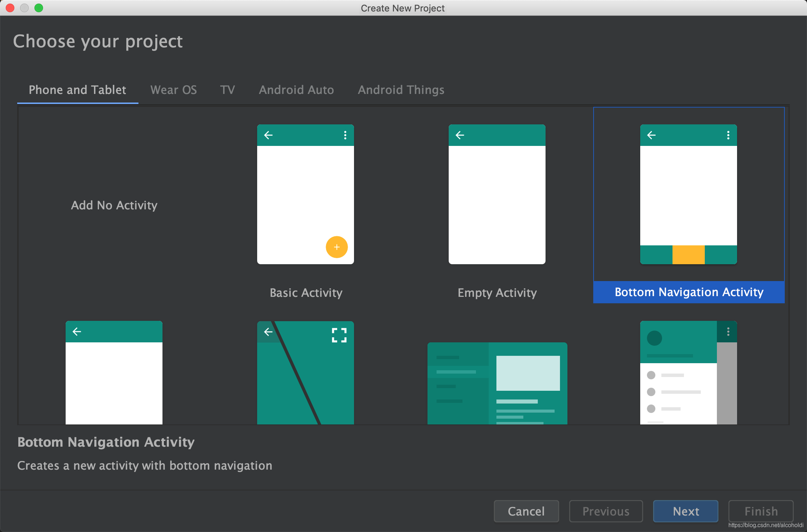
Task: Pick the Master/Detail Flow template thumbnail
Action: [x=497, y=384]
